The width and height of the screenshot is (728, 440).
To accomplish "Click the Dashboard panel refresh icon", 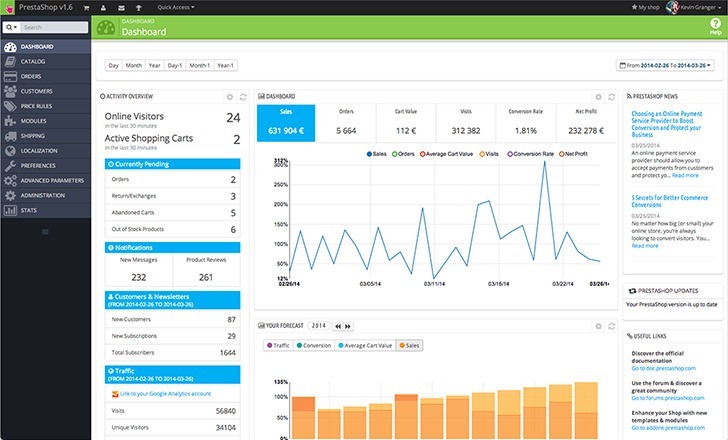I will [x=613, y=96].
